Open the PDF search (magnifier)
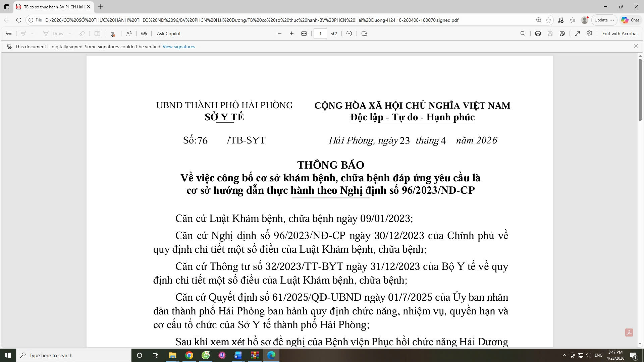 (523, 34)
